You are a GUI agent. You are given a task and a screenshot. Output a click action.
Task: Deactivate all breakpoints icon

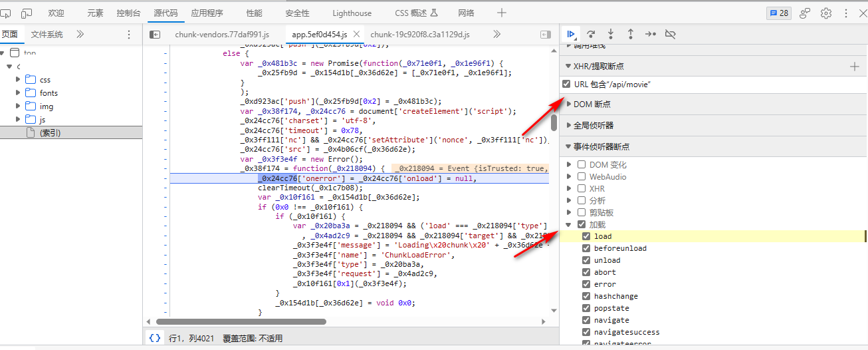point(670,34)
